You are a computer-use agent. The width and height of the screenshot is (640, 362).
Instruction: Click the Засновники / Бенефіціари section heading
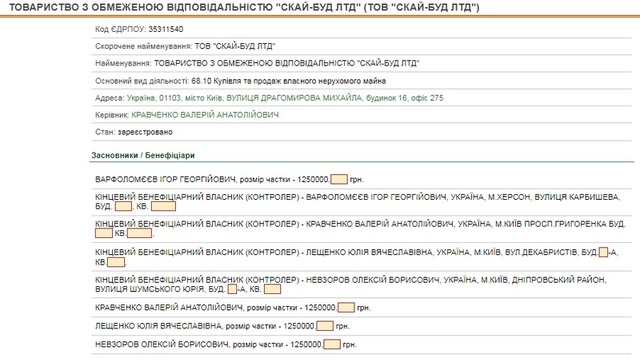pos(143,155)
